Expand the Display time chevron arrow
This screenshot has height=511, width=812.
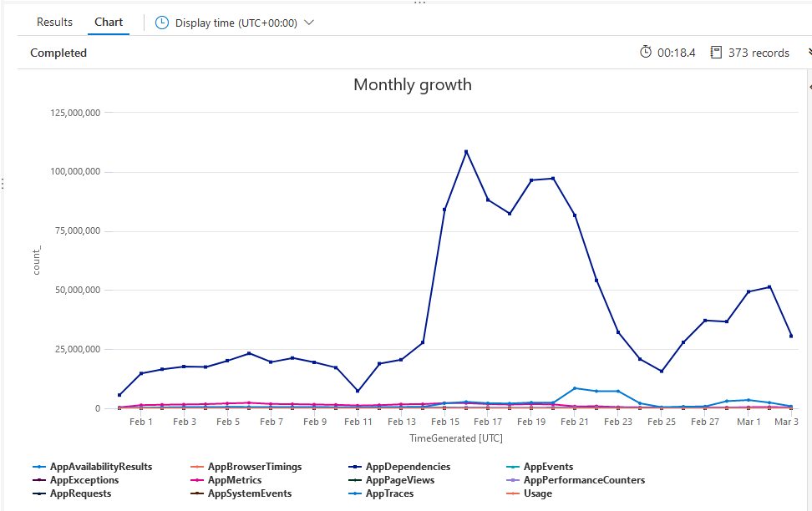click(x=309, y=23)
